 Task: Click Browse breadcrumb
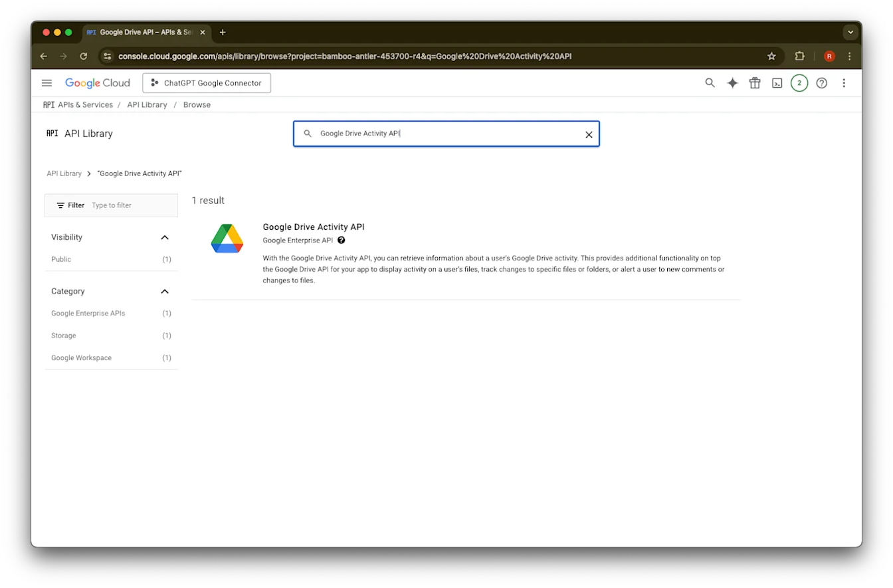coord(197,105)
